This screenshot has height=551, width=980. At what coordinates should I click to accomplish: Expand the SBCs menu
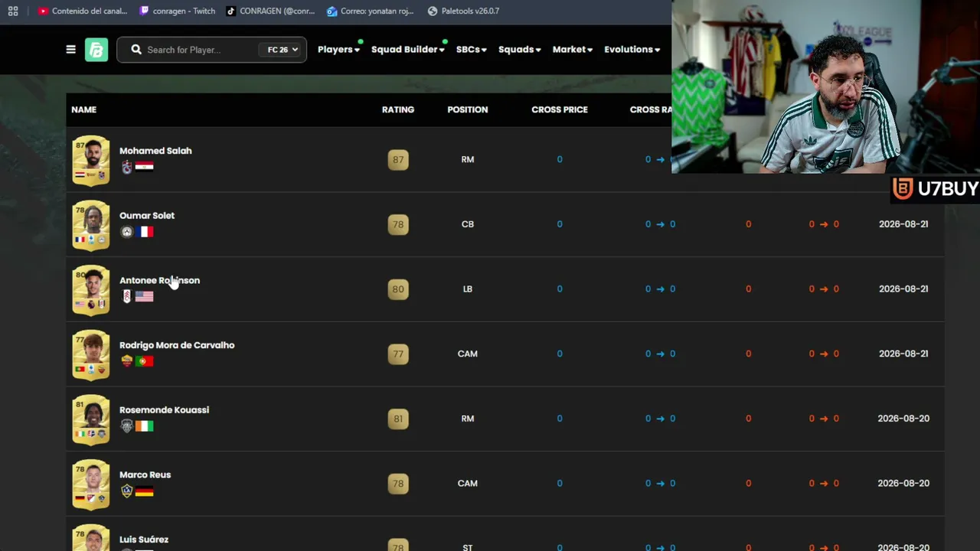(x=472, y=50)
